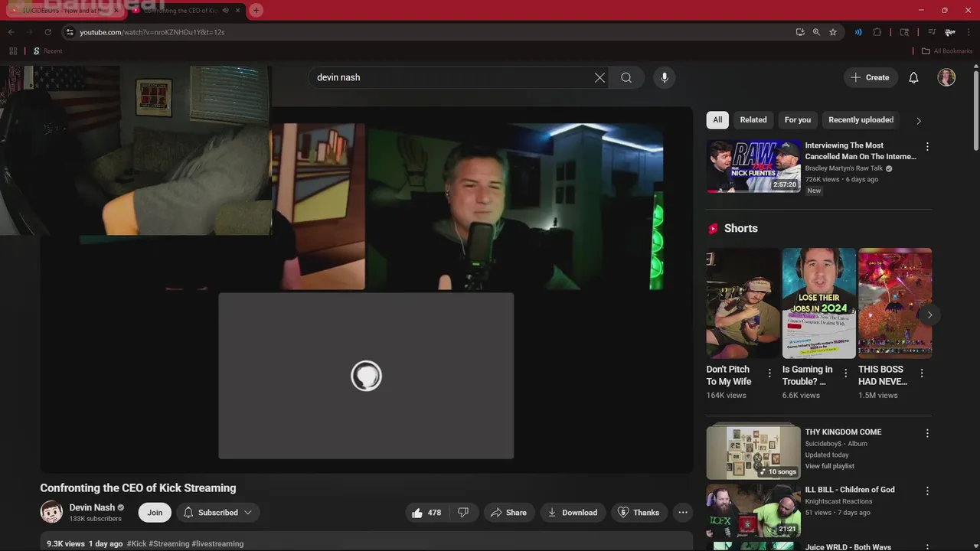Start voice search with microphone icon

tap(665, 77)
